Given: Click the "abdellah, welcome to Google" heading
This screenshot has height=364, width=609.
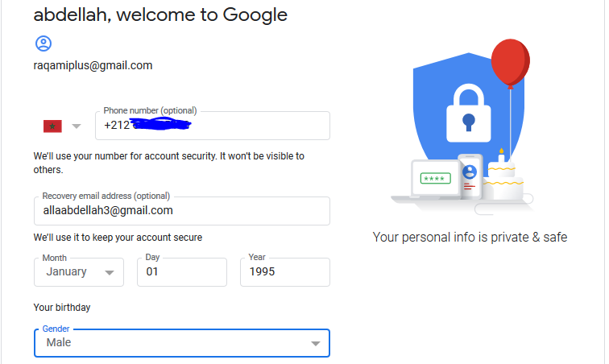Looking at the screenshot, I should coord(160,15).
